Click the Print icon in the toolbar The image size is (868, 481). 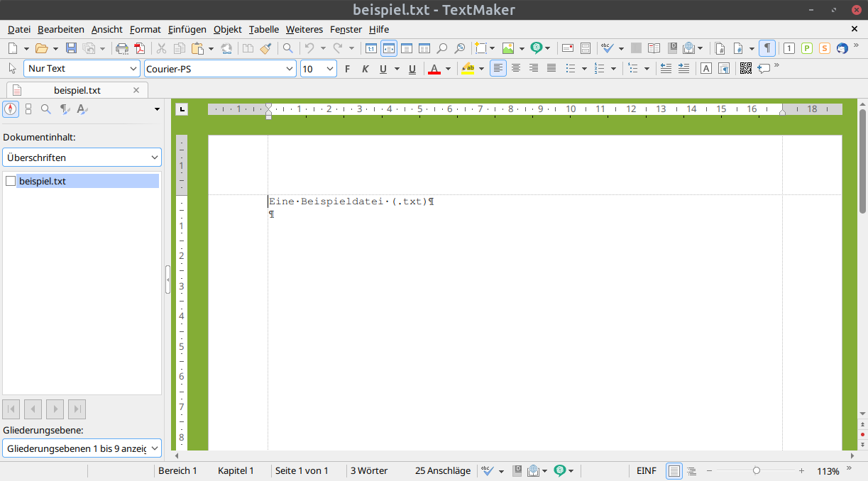pos(122,48)
